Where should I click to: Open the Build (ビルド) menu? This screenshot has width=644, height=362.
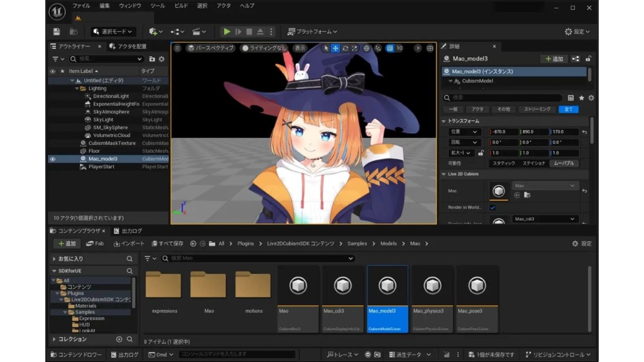tap(181, 6)
